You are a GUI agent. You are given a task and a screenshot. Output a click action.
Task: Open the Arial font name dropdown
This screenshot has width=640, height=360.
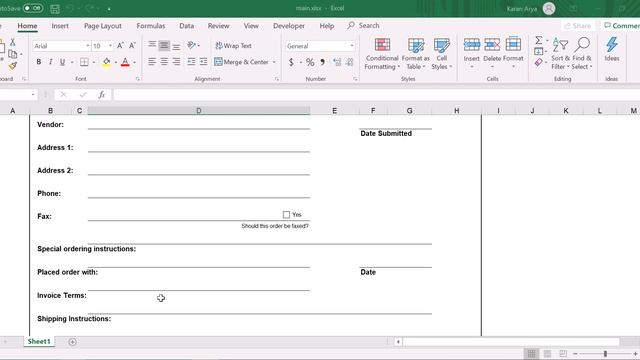[x=87, y=46]
